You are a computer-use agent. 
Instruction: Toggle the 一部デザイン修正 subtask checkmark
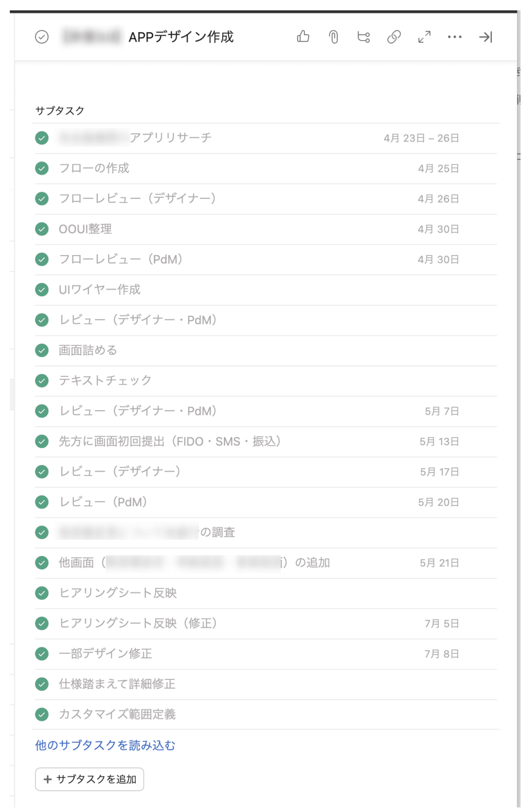pyautogui.click(x=42, y=654)
